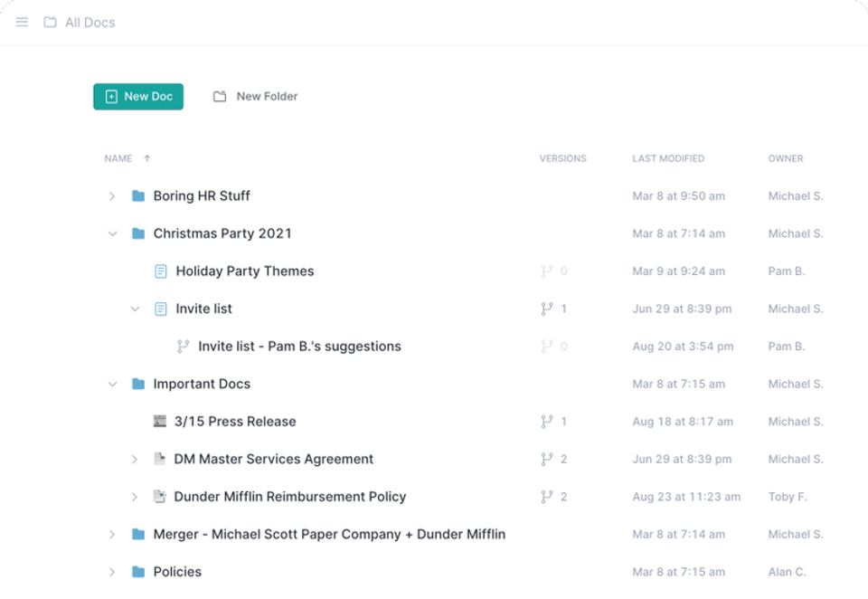Screen dimensions: 868x599
Task: Open the hamburger menu icon
Action: pyautogui.click(x=22, y=22)
